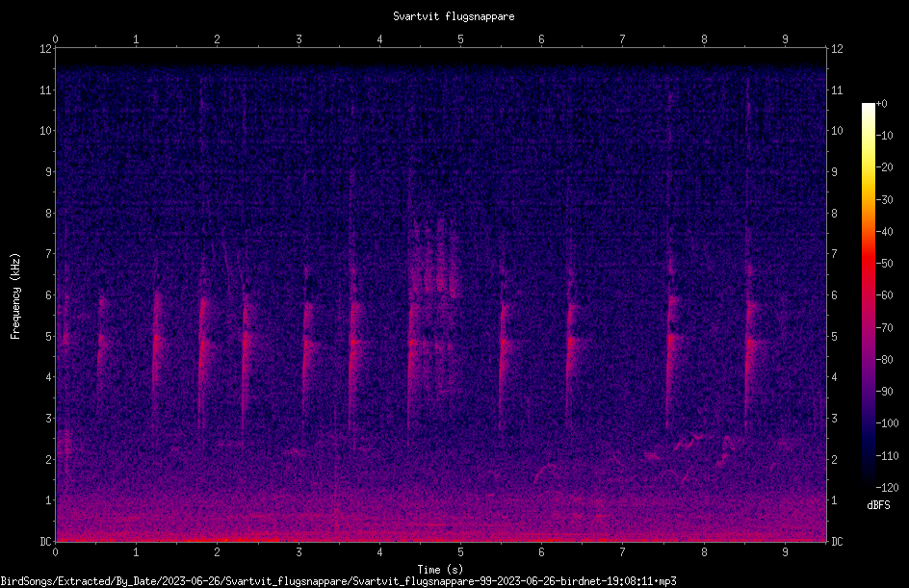Click the '8' tick on the right frequency axis
Viewport: 909px width, 588px height.
click(834, 214)
